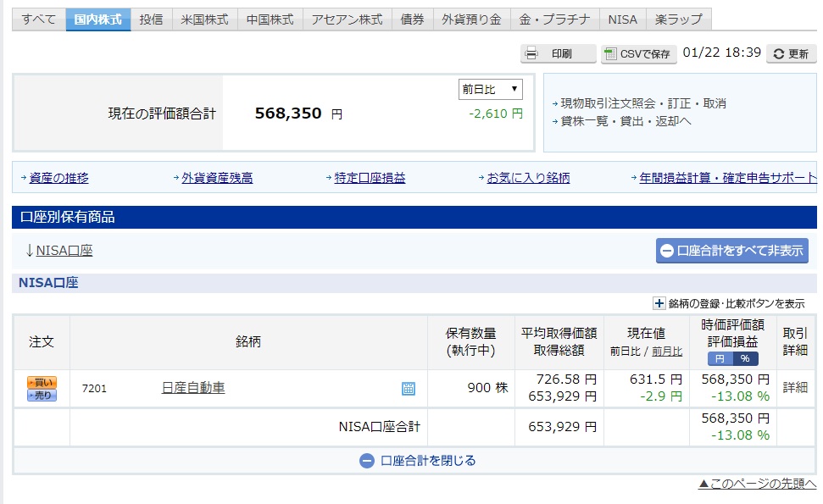Go to the 中国株式 tab
This screenshot has height=504, width=823.
[x=270, y=20]
